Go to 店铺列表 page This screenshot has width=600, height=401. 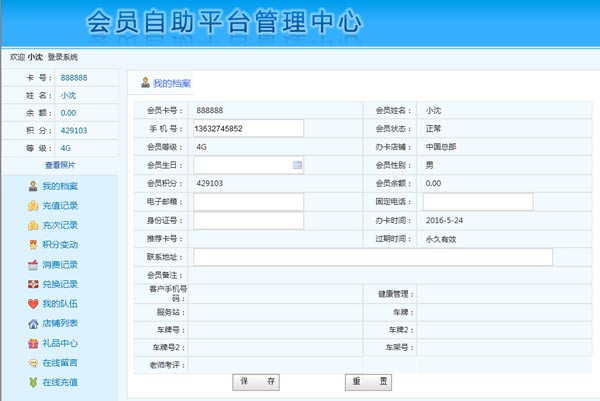pos(60,323)
